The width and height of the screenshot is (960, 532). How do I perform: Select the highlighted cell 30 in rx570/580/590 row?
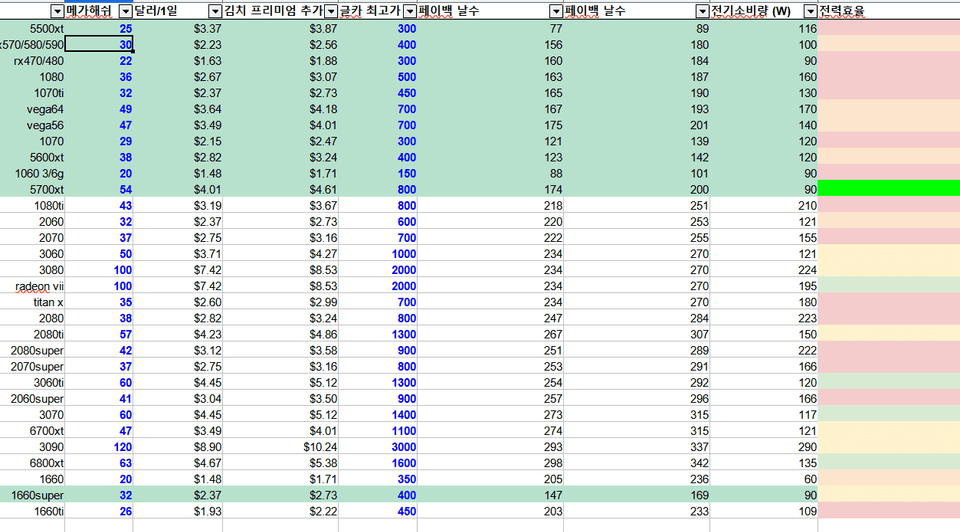coord(99,45)
